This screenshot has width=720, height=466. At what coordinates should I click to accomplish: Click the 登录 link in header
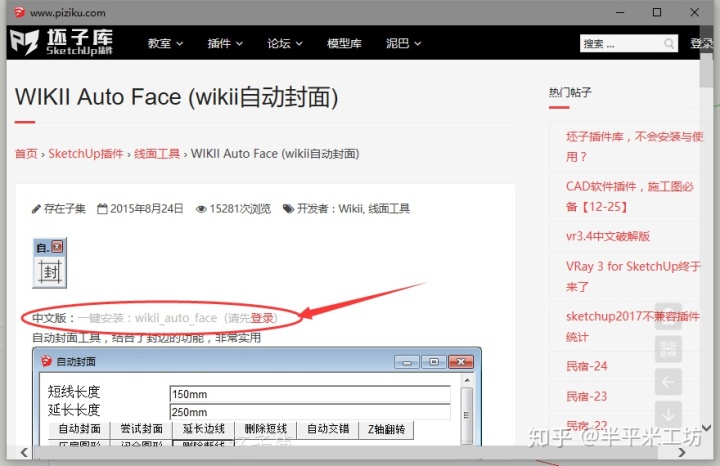[701, 43]
